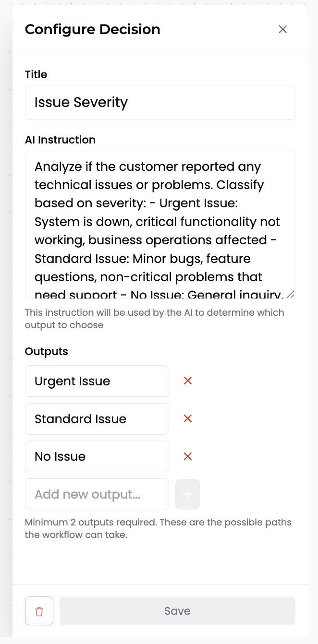Remove the Standard Issue output
Image resolution: width=318 pixels, height=644 pixels.
[188, 418]
